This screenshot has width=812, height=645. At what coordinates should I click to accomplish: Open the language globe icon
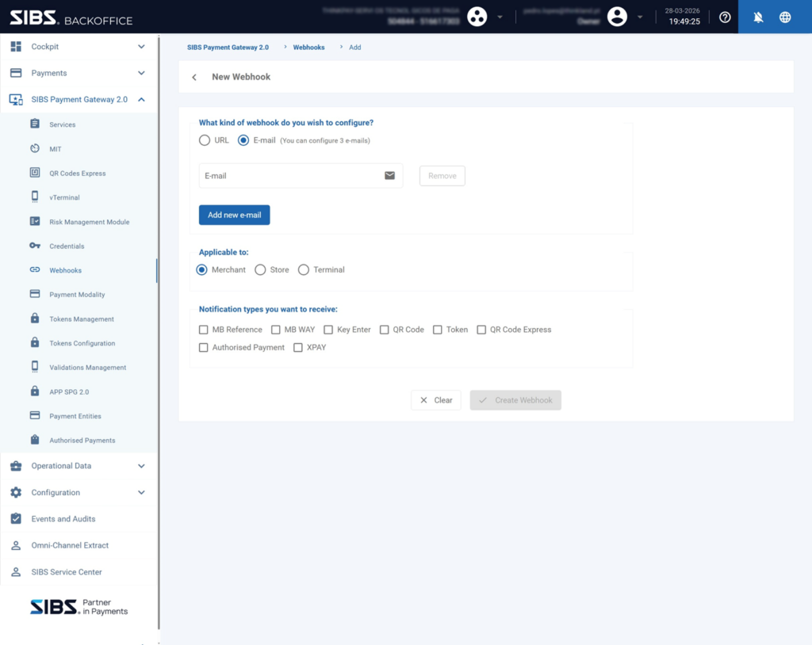[x=785, y=17]
